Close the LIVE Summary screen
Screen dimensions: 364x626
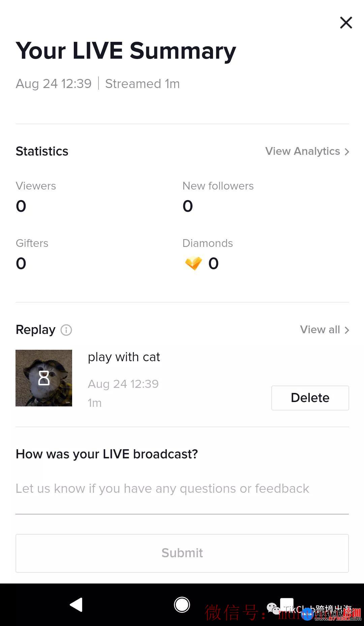[346, 23]
